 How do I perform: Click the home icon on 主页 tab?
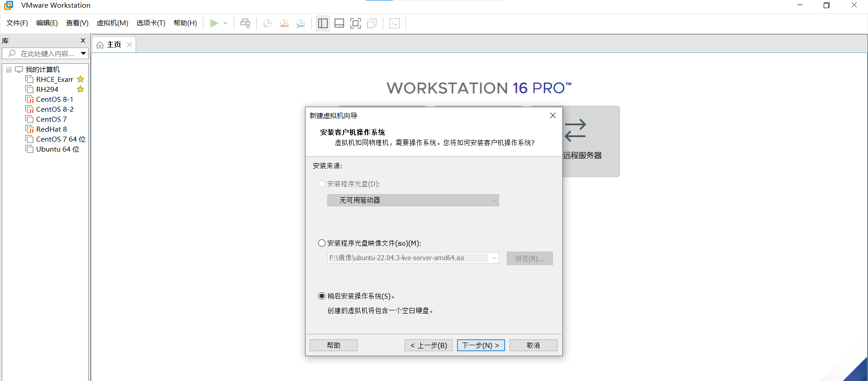[x=100, y=45]
